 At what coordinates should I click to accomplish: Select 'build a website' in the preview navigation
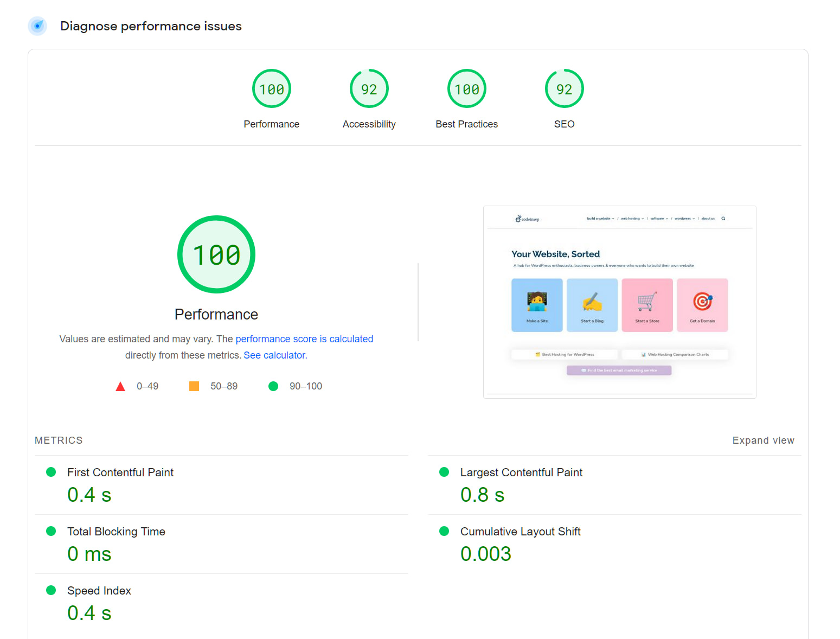tap(599, 218)
